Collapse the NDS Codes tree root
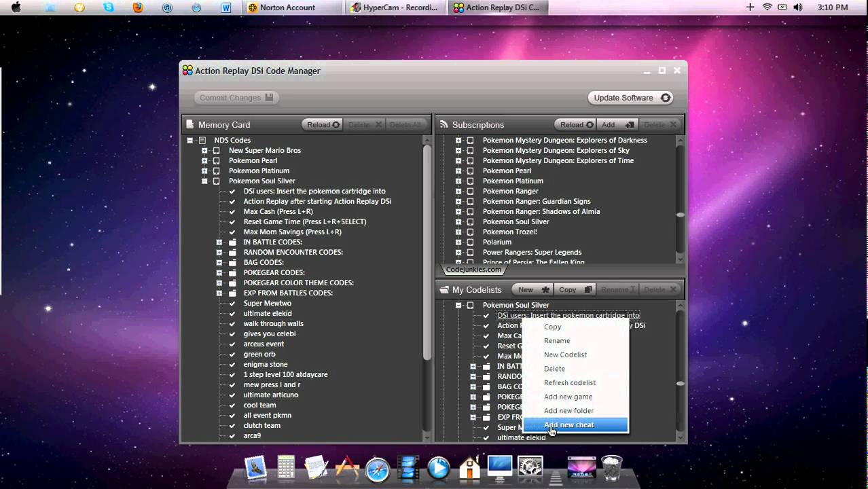The image size is (868, 489). coord(190,141)
